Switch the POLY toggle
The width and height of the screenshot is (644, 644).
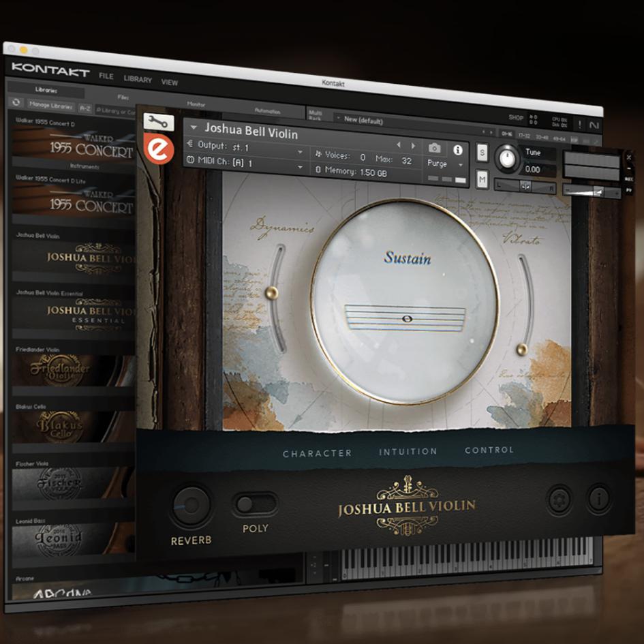point(255,504)
